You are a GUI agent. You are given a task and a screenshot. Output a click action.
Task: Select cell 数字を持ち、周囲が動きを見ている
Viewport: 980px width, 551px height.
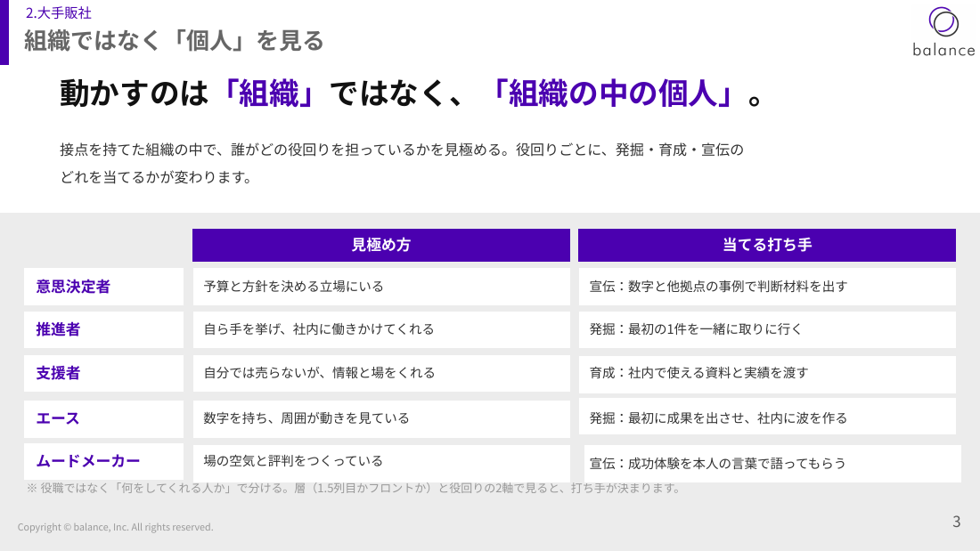381,418
